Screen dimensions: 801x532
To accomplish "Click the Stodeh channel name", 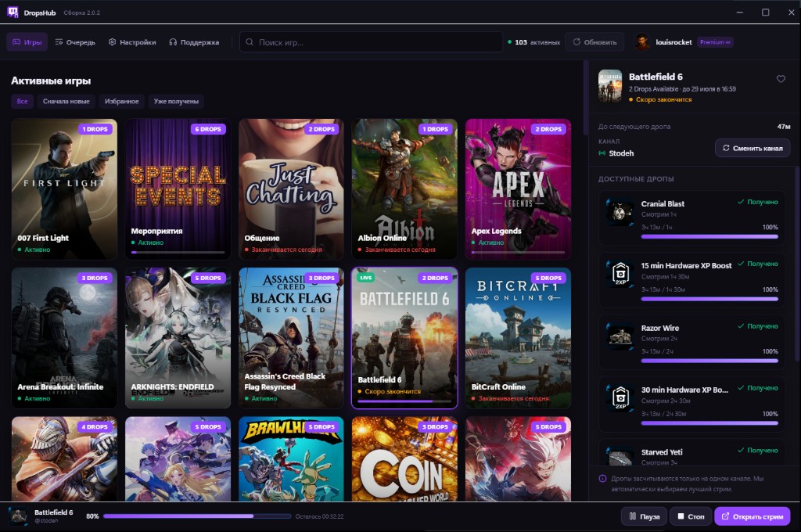I will 621,153.
